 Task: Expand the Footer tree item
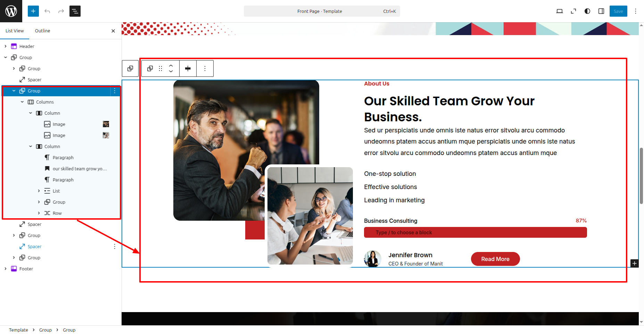6,269
